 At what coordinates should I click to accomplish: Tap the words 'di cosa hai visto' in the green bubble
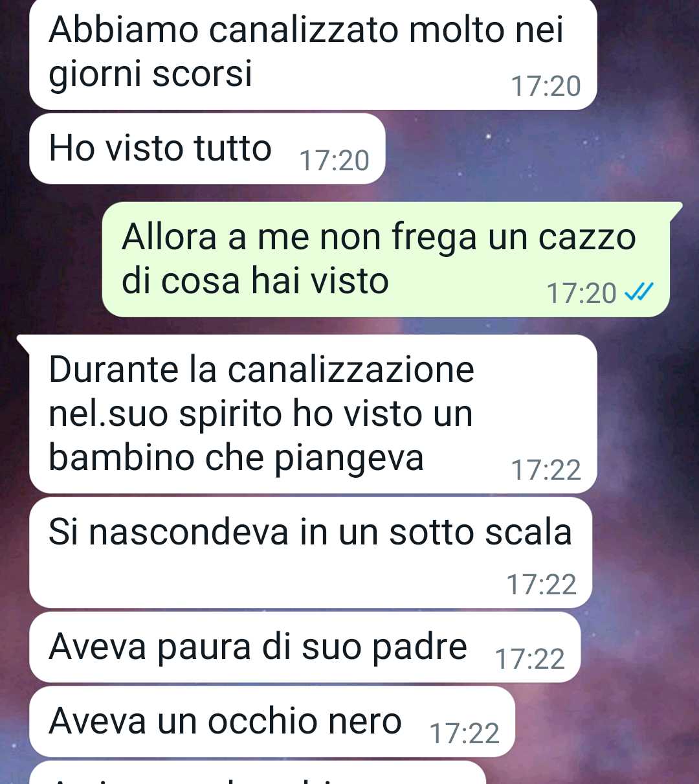tap(255, 281)
